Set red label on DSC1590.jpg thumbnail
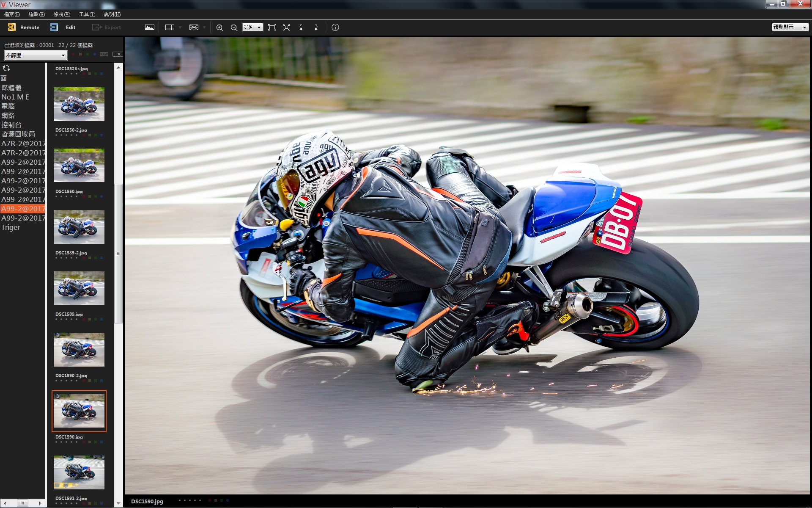 (85, 442)
